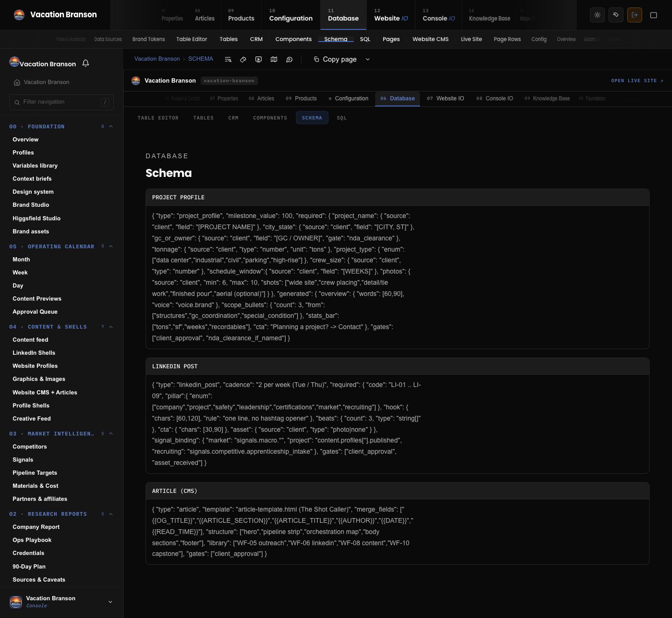The image size is (672, 618).
Task: Click the tag icon in the top bar
Action: (616, 15)
